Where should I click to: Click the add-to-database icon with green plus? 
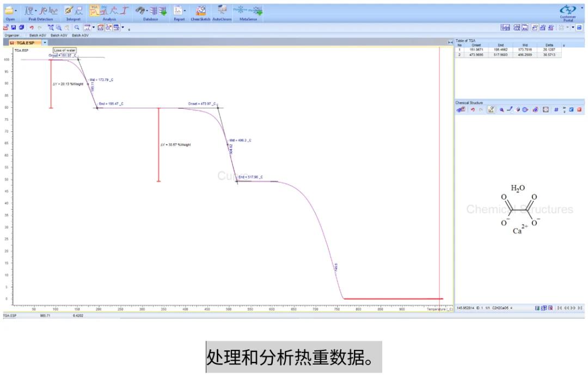tap(163, 11)
